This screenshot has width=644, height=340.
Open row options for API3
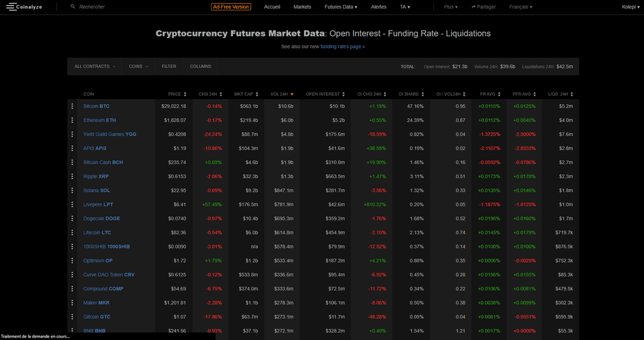tap(72, 148)
